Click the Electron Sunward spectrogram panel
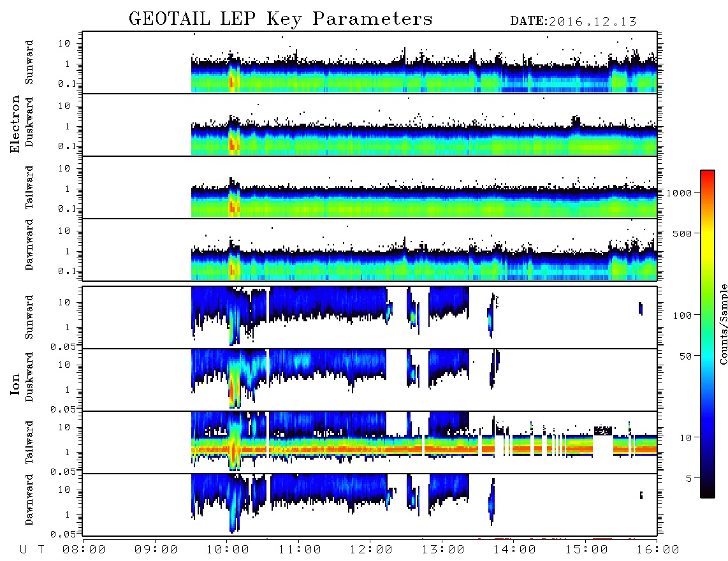The width and height of the screenshot is (728, 561). (x=370, y=62)
